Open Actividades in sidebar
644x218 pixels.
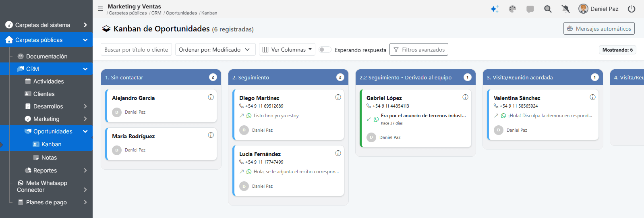pos(48,81)
